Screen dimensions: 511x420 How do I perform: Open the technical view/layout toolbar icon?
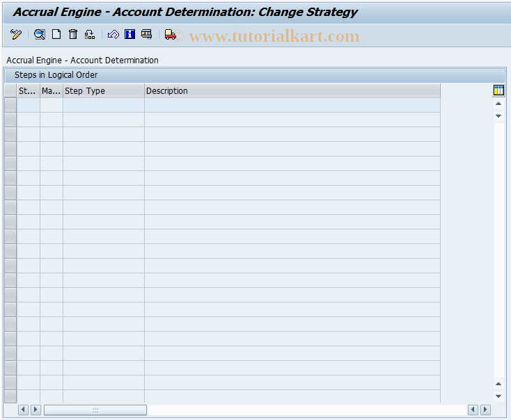[x=147, y=34]
